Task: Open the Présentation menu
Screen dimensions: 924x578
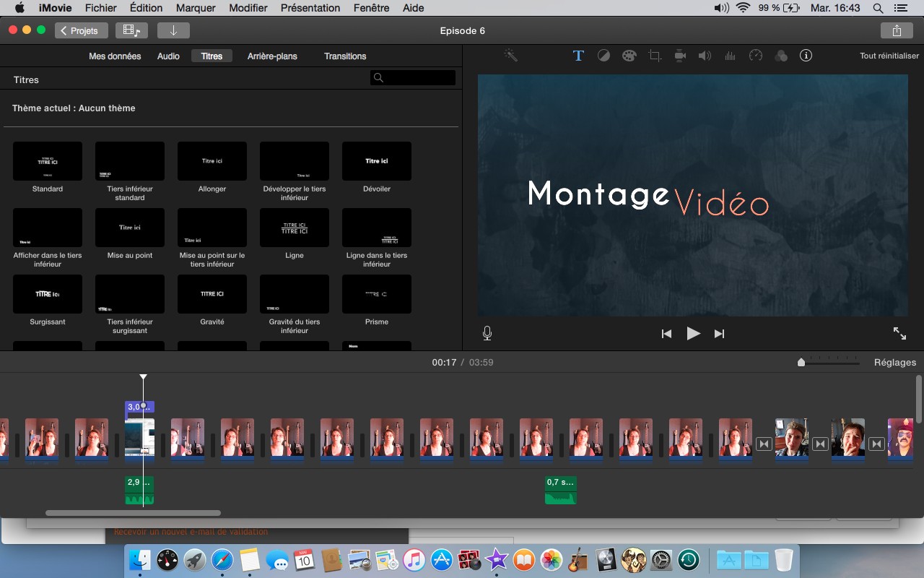Action: [x=310, y=8]
